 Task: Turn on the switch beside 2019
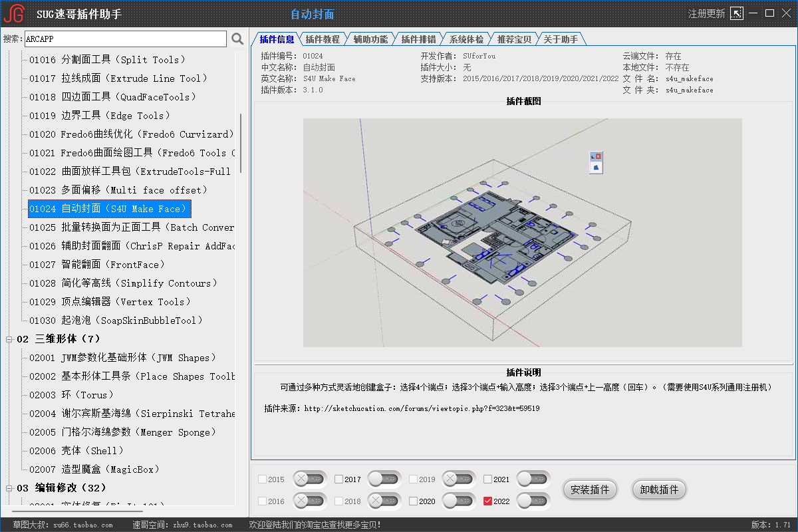459,479
